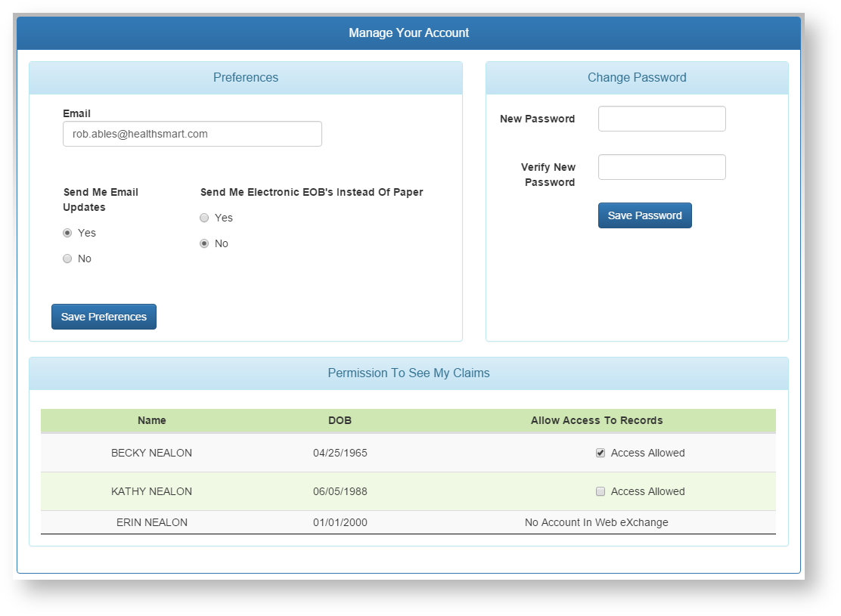Click the date 04/25/1965
841x616 pixels.
click(340, 453)
